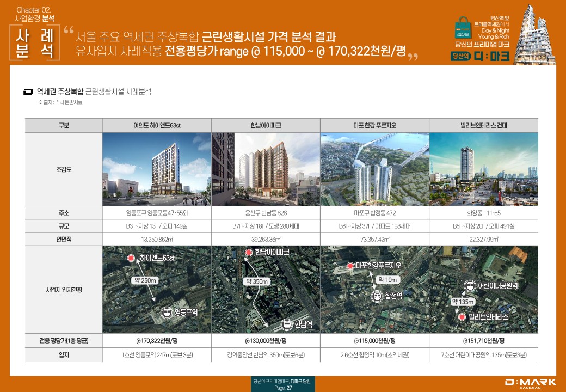The width and height of the screenshot is (566, 392).
Task: Click the 약 135m distance label on map
Action: (463, 302)
